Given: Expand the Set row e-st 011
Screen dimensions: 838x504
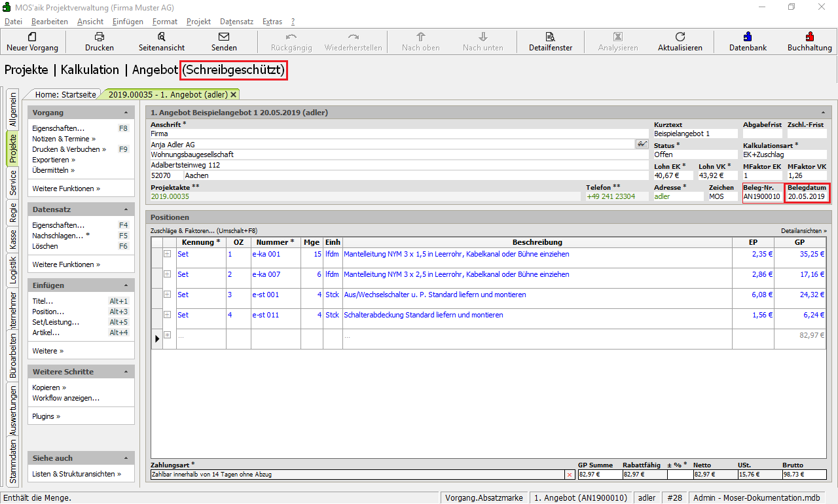Looking at the screenshot, I should tap(167, 315).
